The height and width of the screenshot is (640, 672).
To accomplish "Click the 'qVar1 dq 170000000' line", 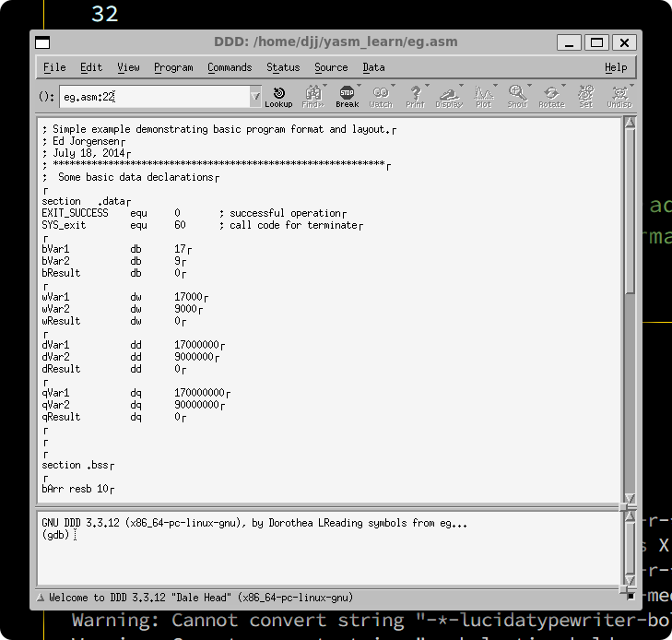I will tap(136, 393).
